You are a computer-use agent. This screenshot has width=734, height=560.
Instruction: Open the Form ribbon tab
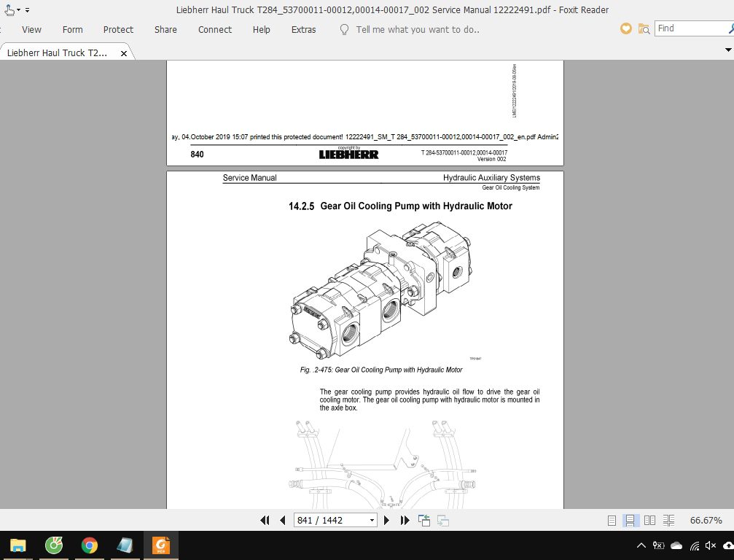tap(73, 29)
